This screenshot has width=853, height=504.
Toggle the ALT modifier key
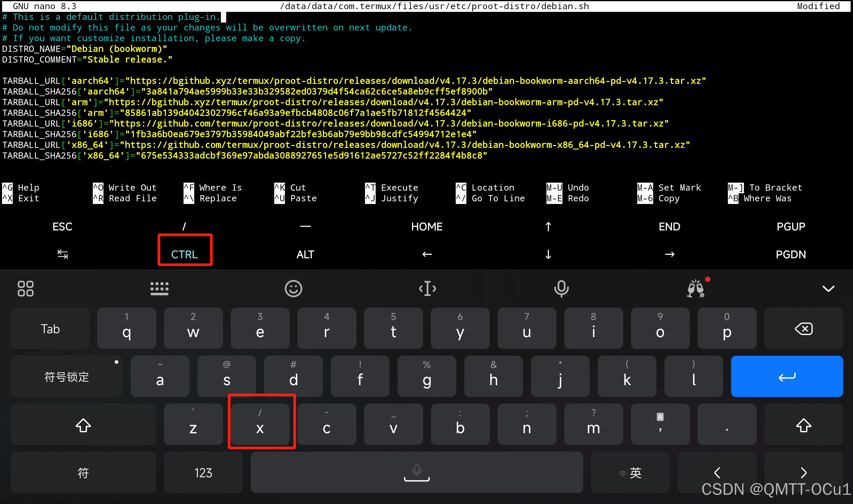coord(305,254)
